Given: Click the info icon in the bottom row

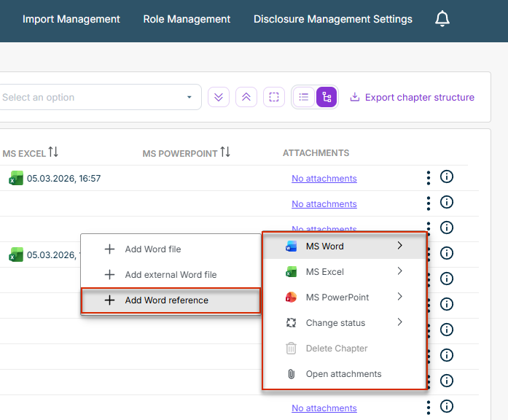Looking at the screenshot, I should click(448, 407).
